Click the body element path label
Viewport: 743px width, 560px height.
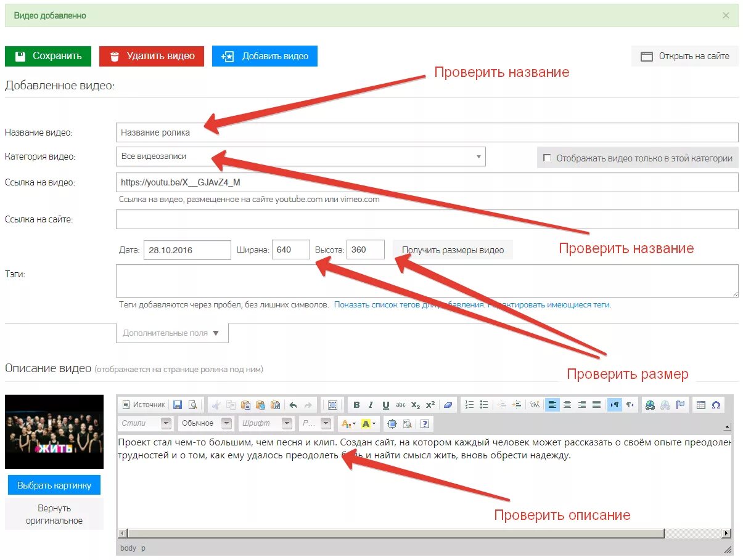pos(128,548)
